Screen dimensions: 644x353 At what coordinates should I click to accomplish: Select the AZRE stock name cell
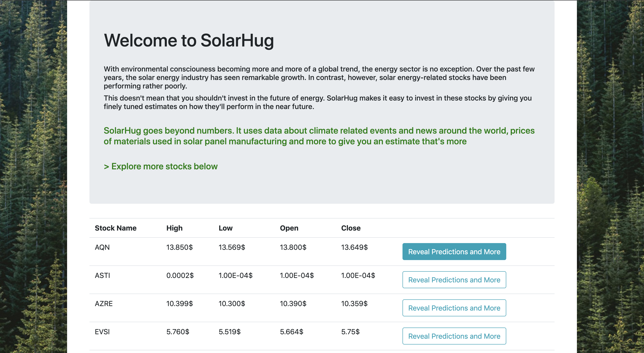(x=104, y=304)
